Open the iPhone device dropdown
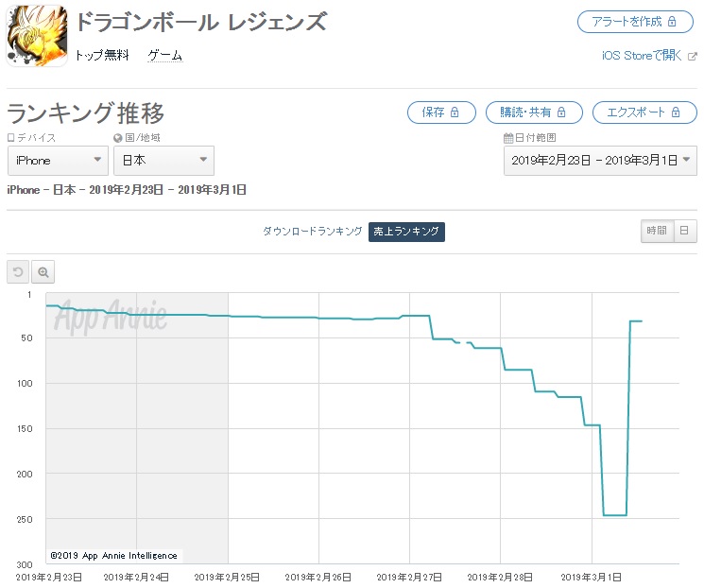The width and height of the screenshot is (704, 588). [58, 161]
